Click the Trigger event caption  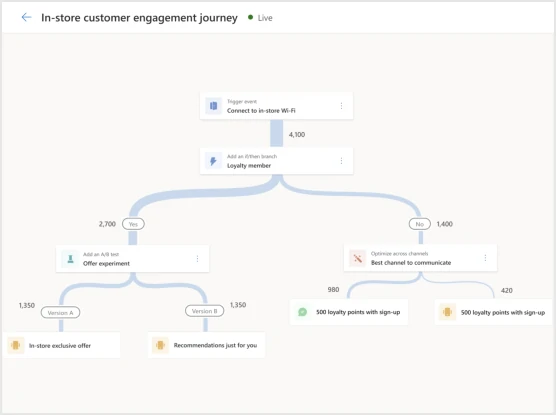(x=242, y=101)
